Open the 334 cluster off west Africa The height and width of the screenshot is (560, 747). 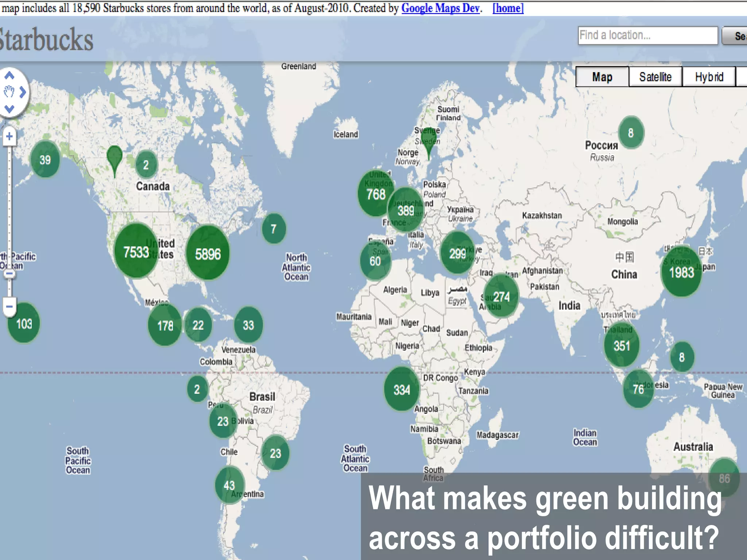point(402,389)
